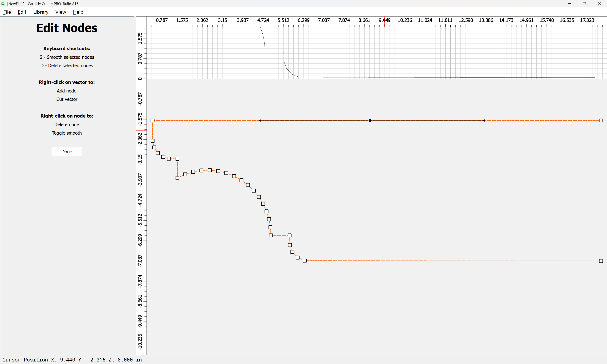The height and width of the screenshot is (364, 607).
Task: Select the node at the top of the upper vertical drop
Action: (x=177, y=159)
